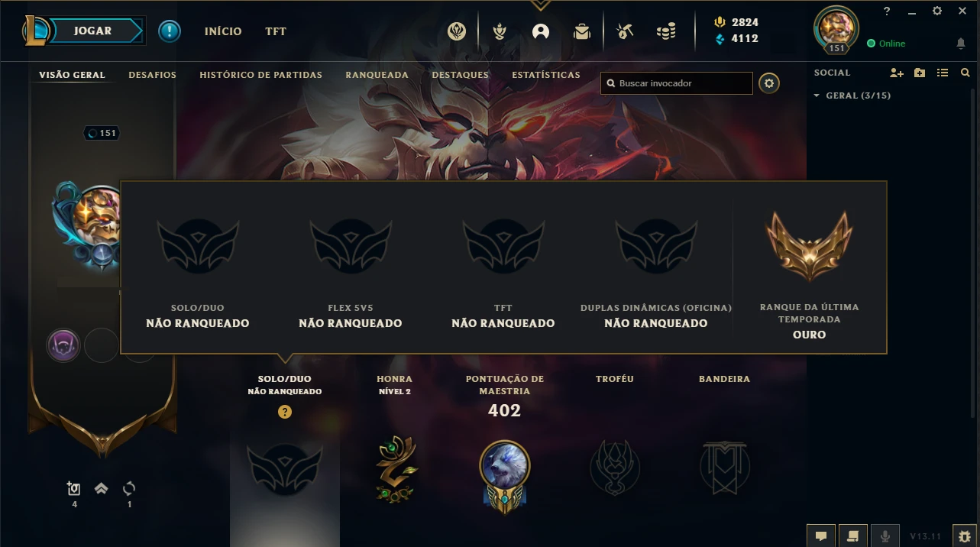Image resolution: width=980 pixels, height=547 pixels.
Task: Open the Clash crest icon in top bar
Action: [x=457, y=31]
